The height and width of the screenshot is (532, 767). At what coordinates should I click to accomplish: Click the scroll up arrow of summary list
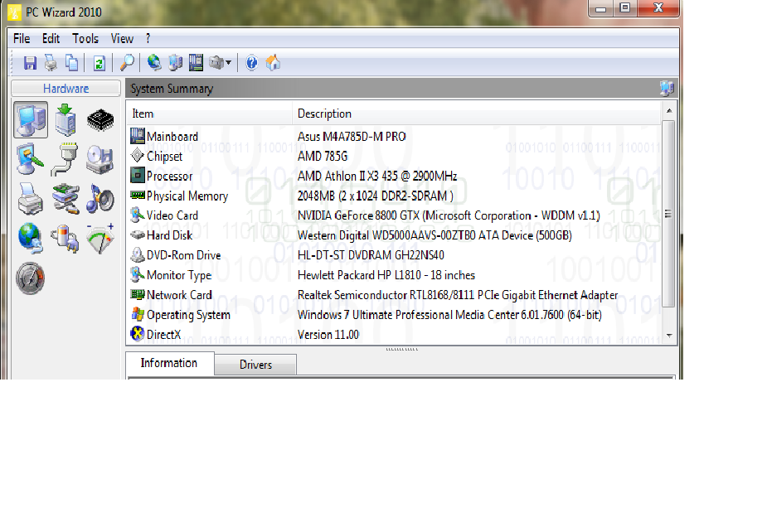(x=668, y=110)
